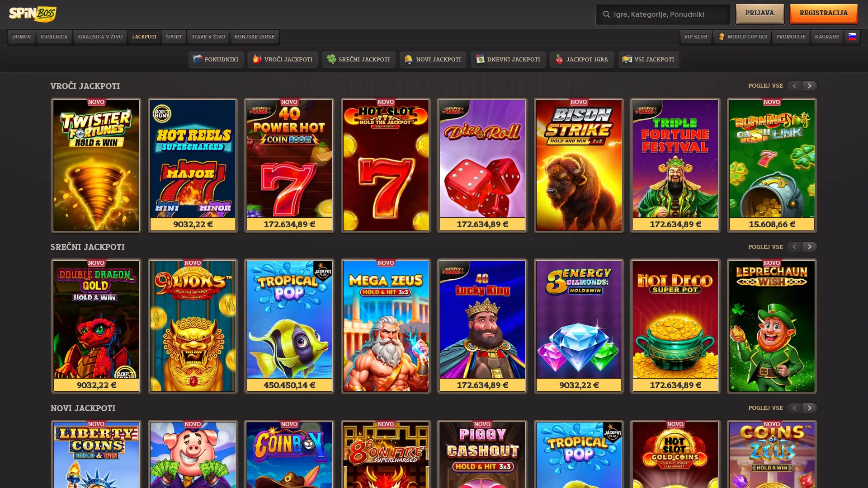Select the JACKPOTI menu item

click(x=144, y=37)
